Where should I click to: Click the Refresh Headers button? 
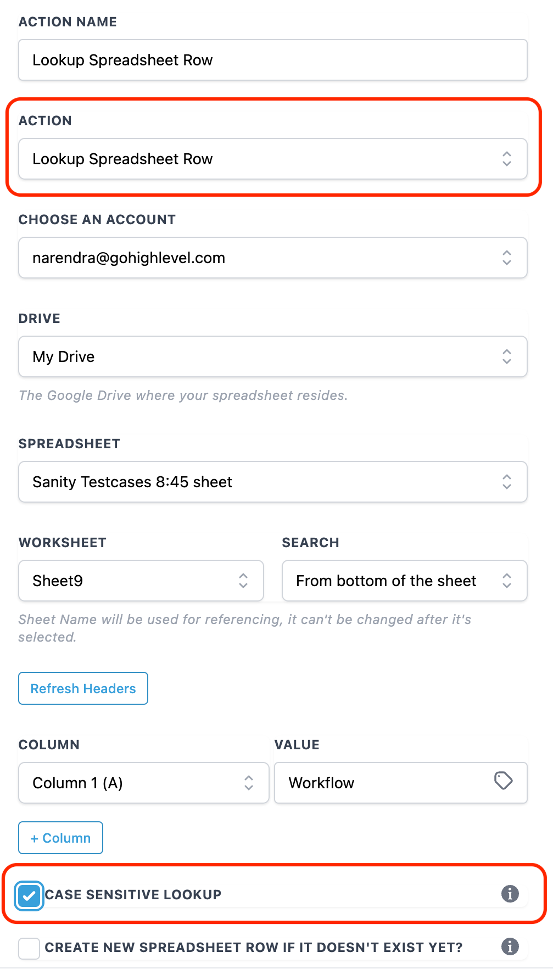coord(83,688)
